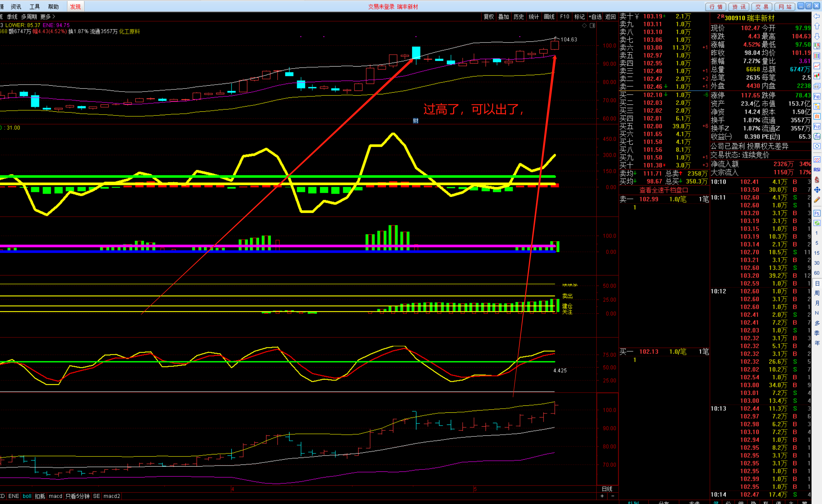The height and width of the screenshot is (504, 822).
Task: Click the F10 company info sidebar icon
Action: coord(817,96)
